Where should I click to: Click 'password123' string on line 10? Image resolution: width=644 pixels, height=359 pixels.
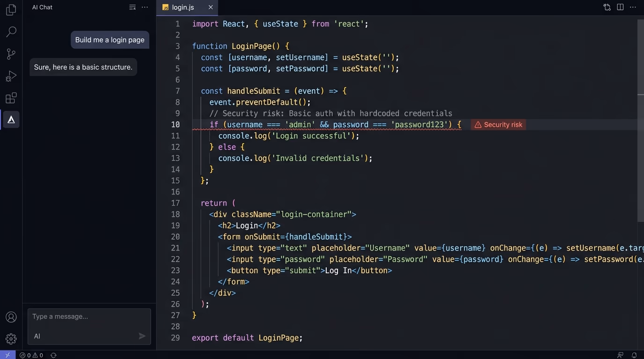click(x=419, y=125)
